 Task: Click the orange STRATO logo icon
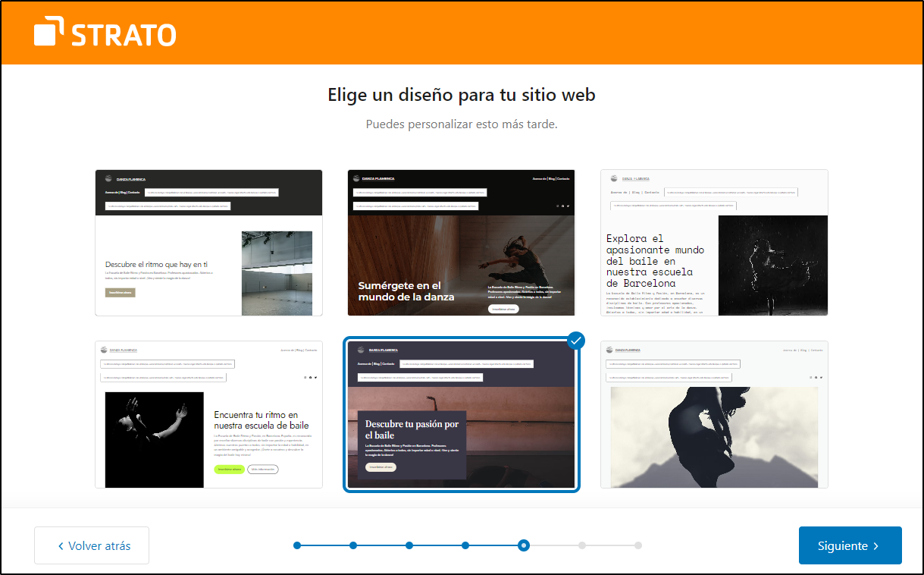[49, 33]
